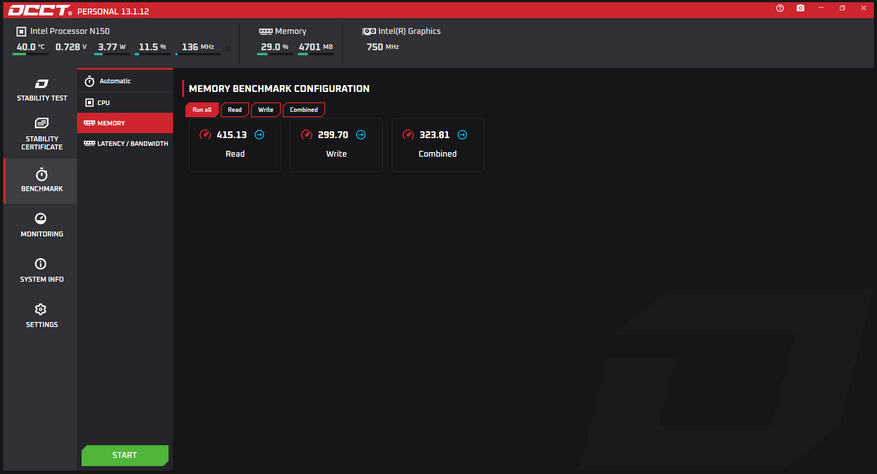Click the Read score gauge icon
This screenshot has height=474, width=877.
pyautogui.click(x=205, y=135)
